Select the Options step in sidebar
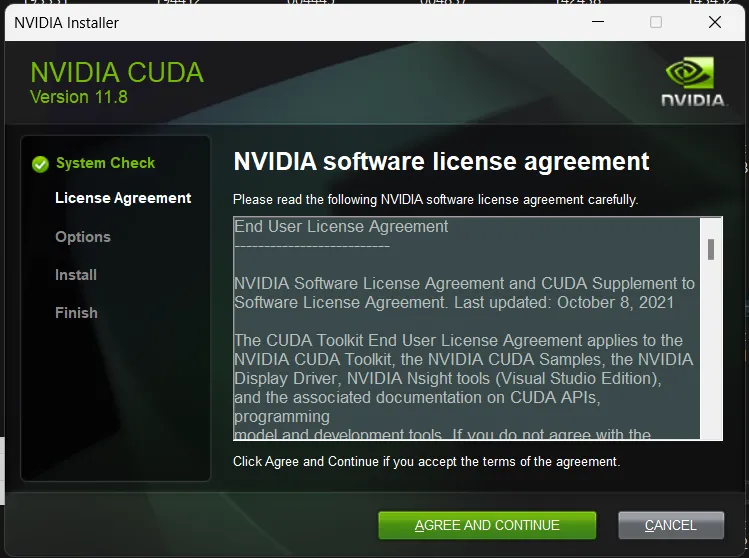This screenshot has height=558, width=749. tap(83, 237)
